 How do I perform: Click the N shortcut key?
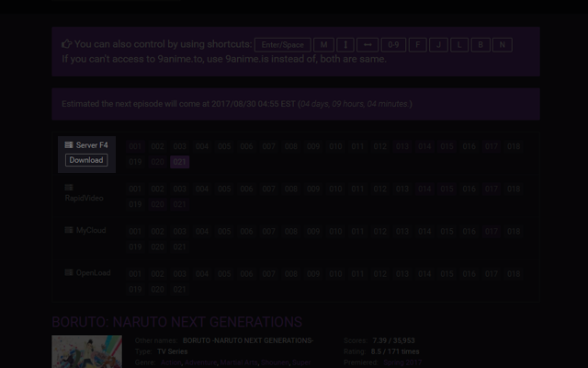[503, 45]
